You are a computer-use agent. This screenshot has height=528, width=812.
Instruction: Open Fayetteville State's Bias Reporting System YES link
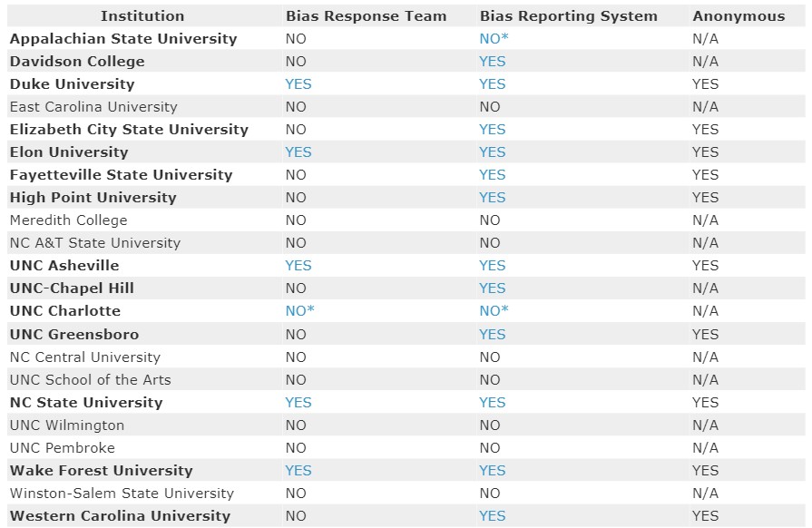click(493, 175)
